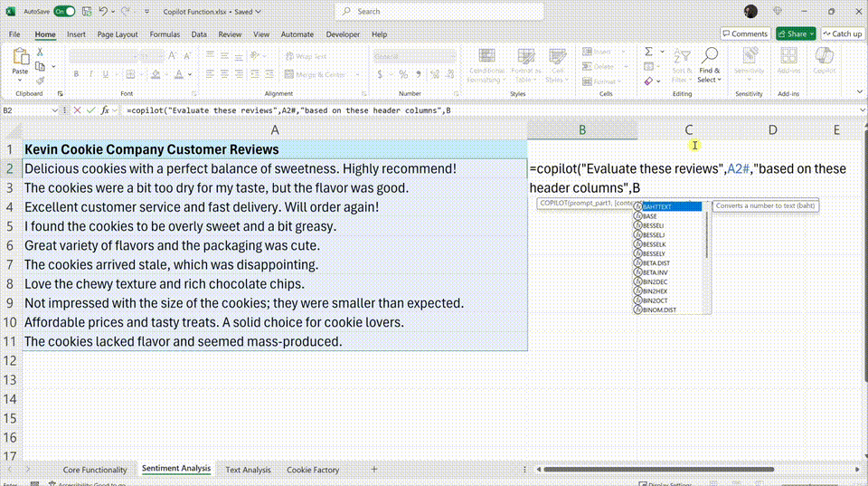Click the Cut scissors icon

(40, 52)
